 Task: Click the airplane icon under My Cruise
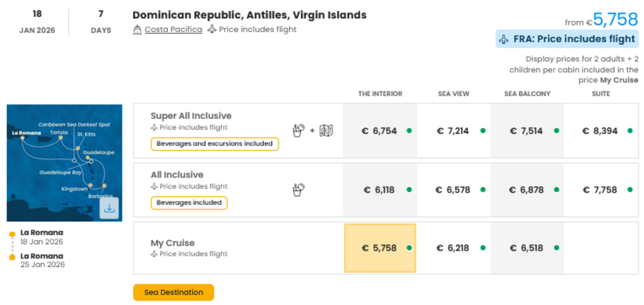pyautogui.click(x=154, y=254)
